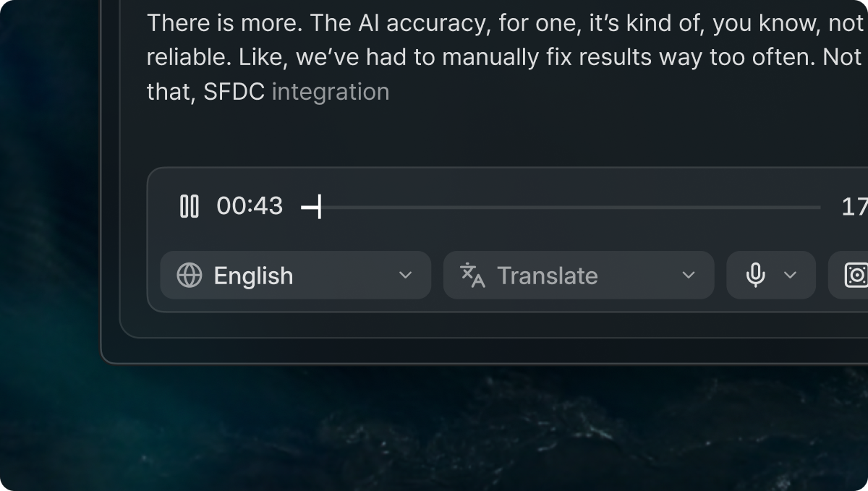
Task: Click the globe icon beside English
Action: 190,276
